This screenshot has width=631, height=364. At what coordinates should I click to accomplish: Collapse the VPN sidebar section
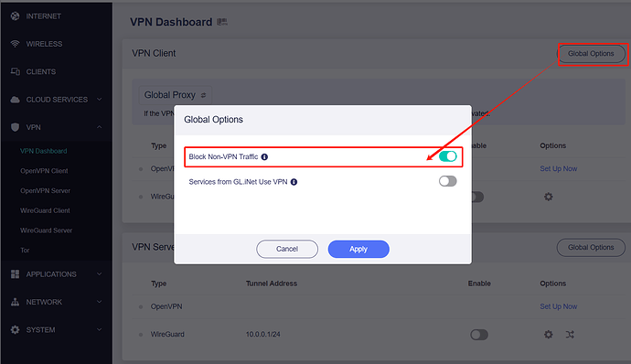57,127
